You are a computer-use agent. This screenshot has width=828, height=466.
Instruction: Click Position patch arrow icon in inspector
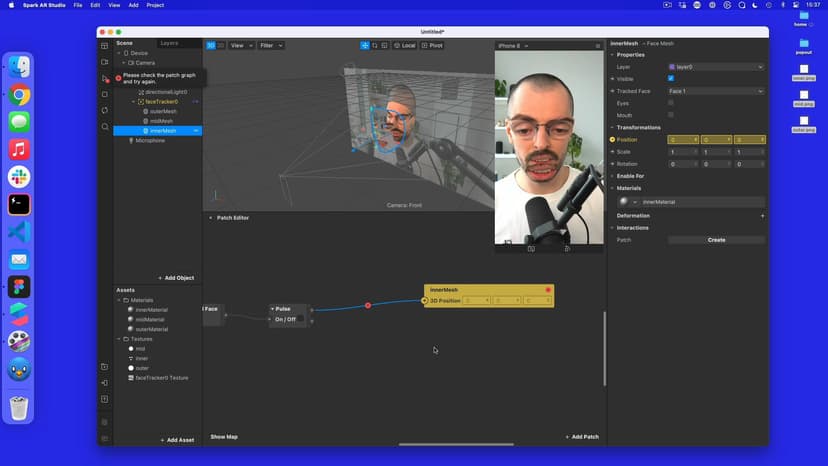pos(613,139)
